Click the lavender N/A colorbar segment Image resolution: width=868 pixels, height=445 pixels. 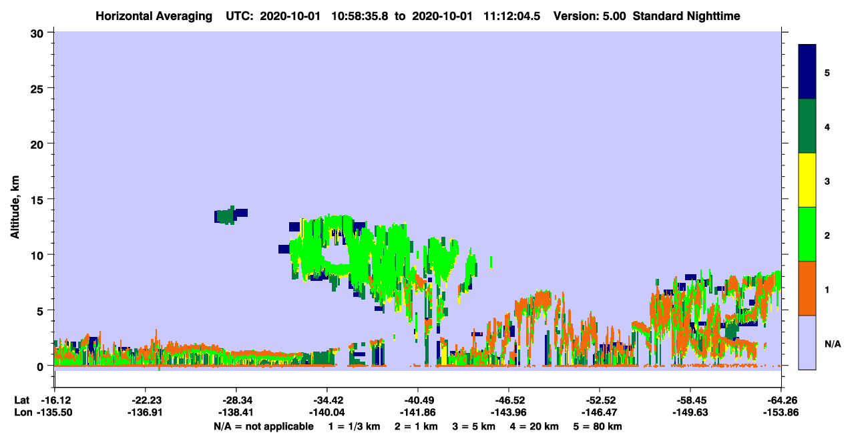click(x=807, y=342)
